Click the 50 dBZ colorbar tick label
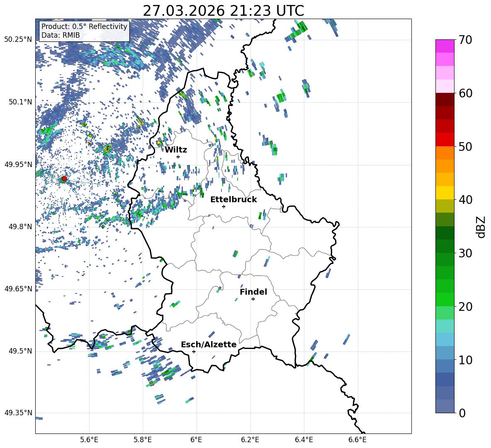 (465, 147)
